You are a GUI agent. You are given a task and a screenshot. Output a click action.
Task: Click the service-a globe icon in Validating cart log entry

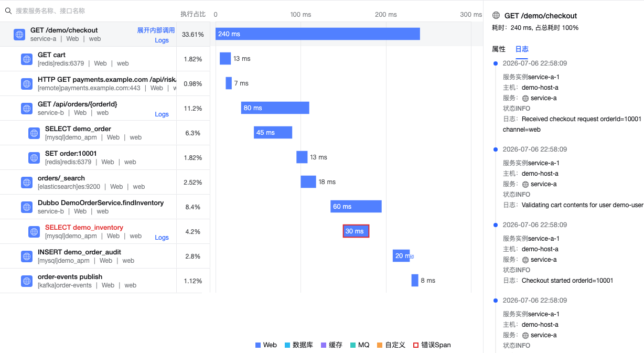pyautogui.click(x=525, y=184)
